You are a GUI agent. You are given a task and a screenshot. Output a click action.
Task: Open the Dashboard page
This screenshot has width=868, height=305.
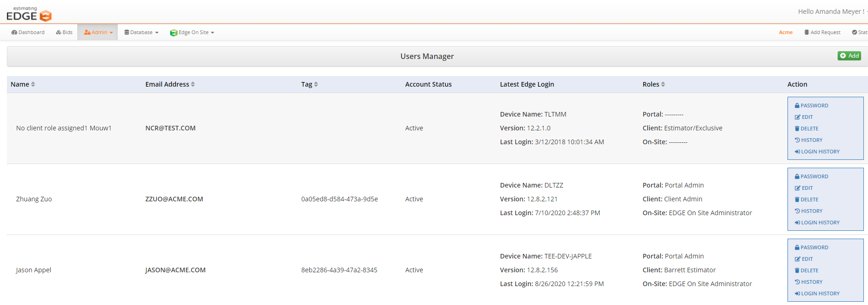pyautogui.click(x=28, y=32)
